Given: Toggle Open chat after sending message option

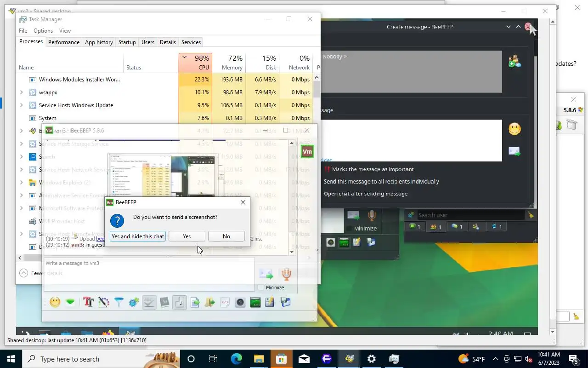Looking at the screenshot, I should 366,194.
